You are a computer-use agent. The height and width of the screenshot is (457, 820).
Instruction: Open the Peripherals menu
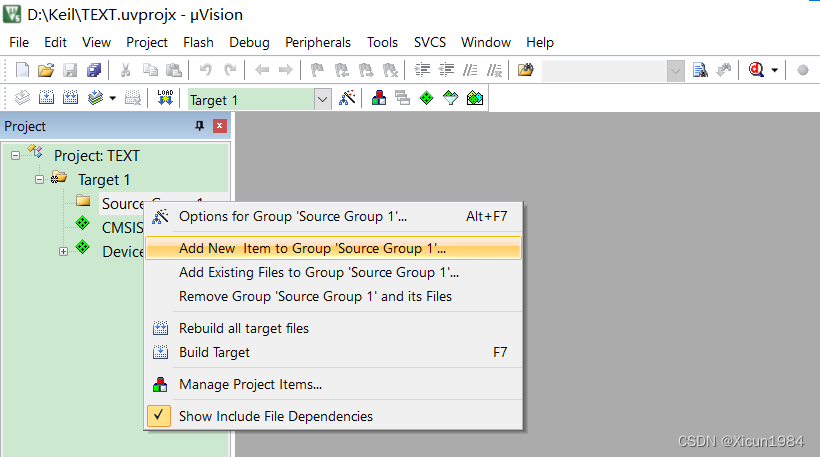[x=318, y=42]
